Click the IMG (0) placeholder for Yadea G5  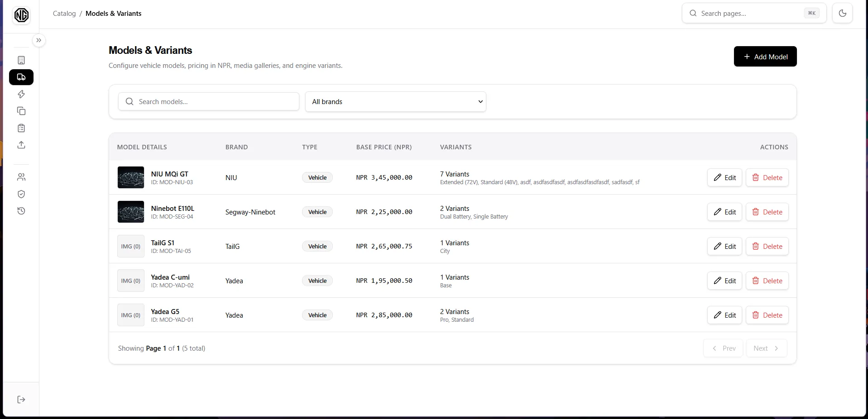pos(131,315)
